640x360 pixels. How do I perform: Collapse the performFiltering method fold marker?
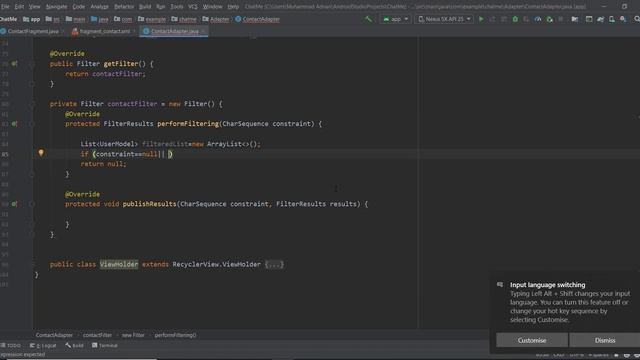31,124
